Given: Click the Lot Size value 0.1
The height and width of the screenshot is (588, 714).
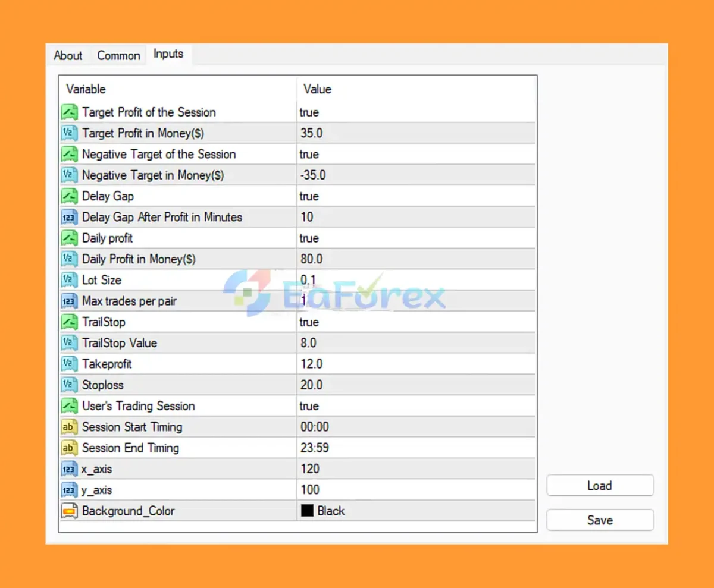Looking at the screenshot, I should click(x=308, y=280).
